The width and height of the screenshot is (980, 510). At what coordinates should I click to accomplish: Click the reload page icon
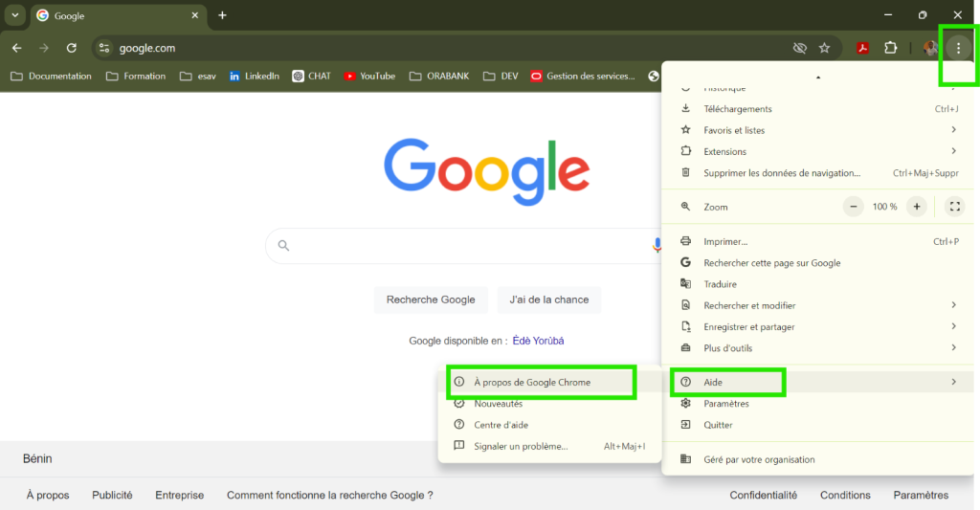(x=71, y=48)
